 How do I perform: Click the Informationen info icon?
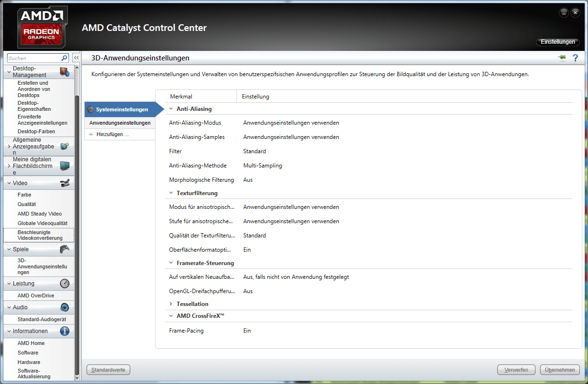[65, 331]
